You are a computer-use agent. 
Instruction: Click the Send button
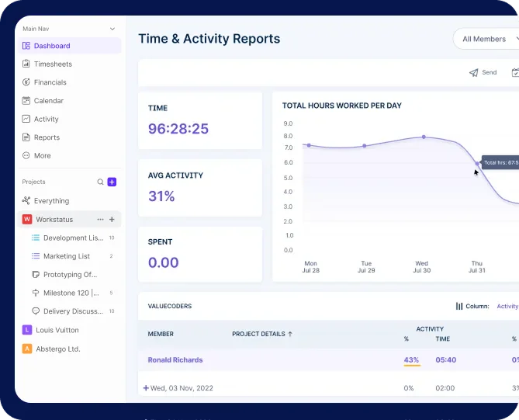coord(483,73)
